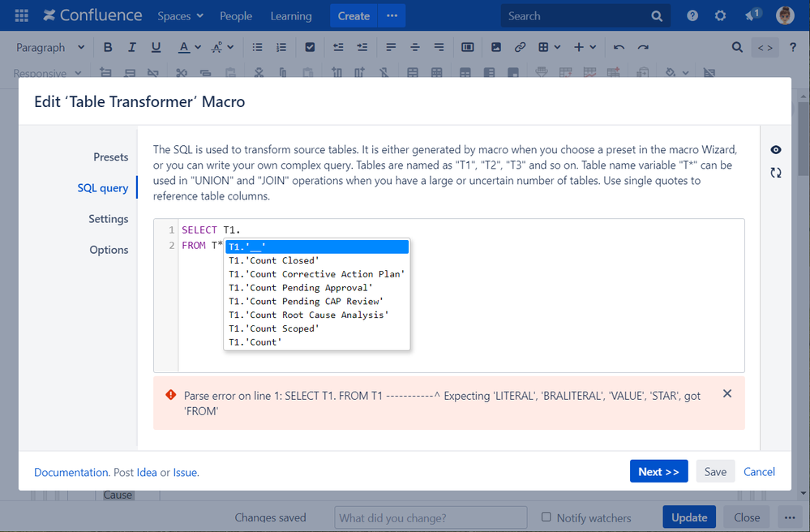Open editor keyboard shortcuts help
810x532 pixels.
793,48
